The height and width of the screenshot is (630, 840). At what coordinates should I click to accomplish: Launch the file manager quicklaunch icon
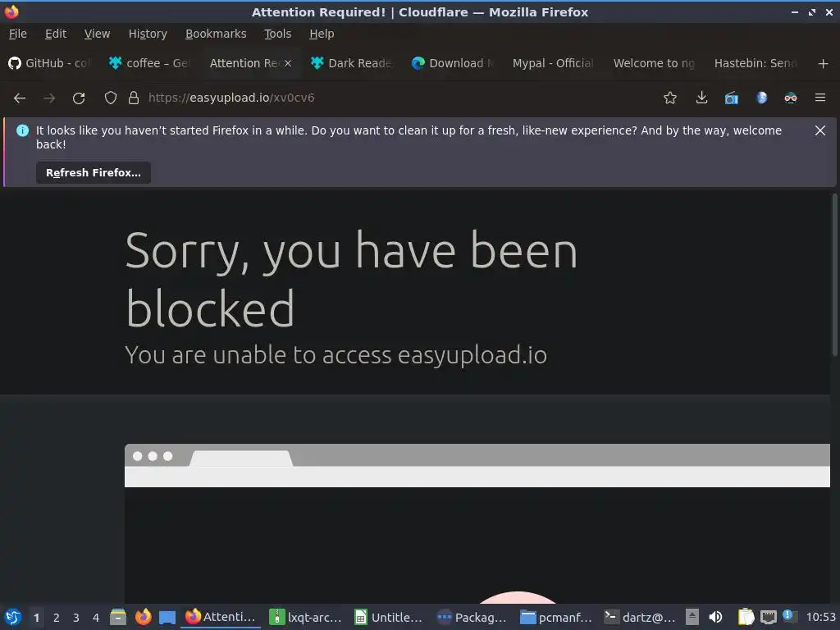118,617
